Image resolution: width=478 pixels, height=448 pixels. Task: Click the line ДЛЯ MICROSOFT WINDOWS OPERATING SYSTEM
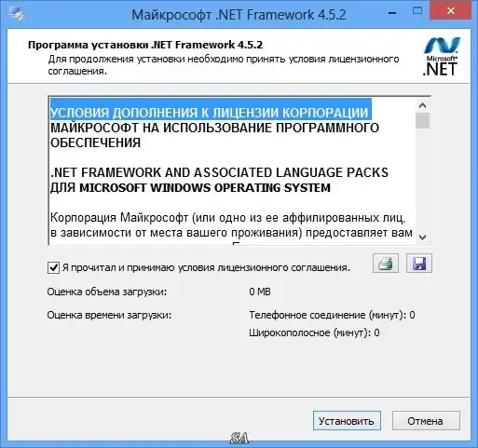point(190,188)
